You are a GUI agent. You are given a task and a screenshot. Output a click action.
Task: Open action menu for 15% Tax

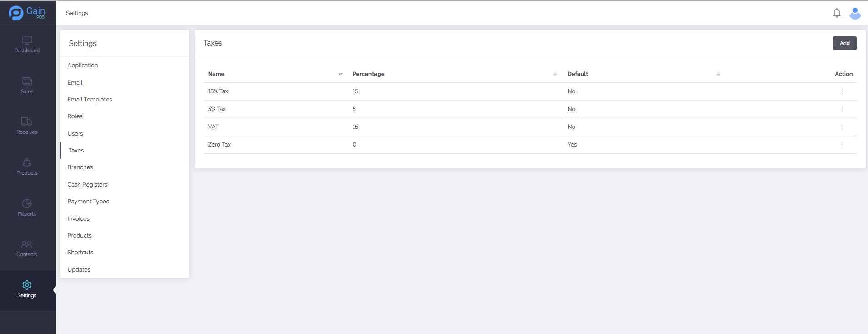843,91
